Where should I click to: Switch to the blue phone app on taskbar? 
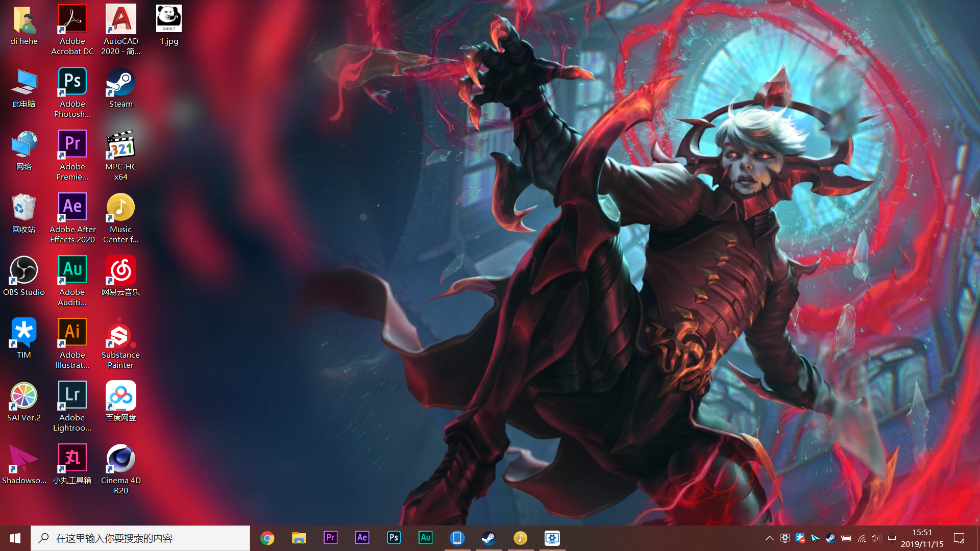tap(457, 538)
